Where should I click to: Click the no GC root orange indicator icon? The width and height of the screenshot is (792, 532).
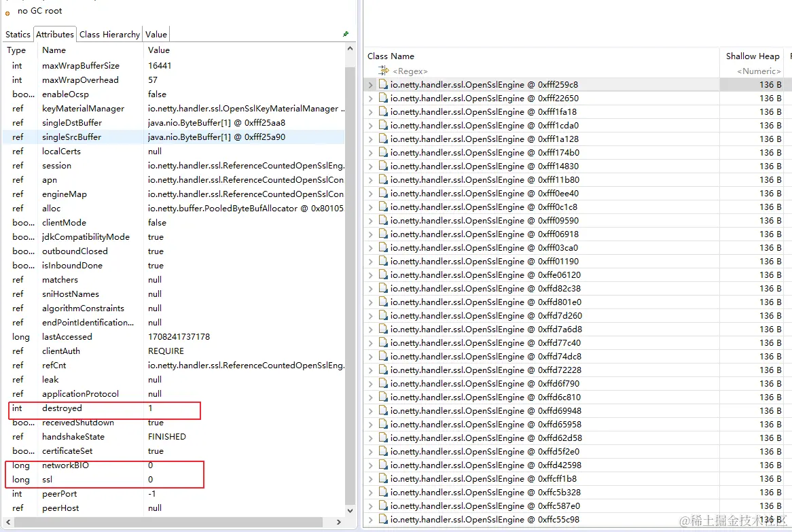click(x=7, y=13)
